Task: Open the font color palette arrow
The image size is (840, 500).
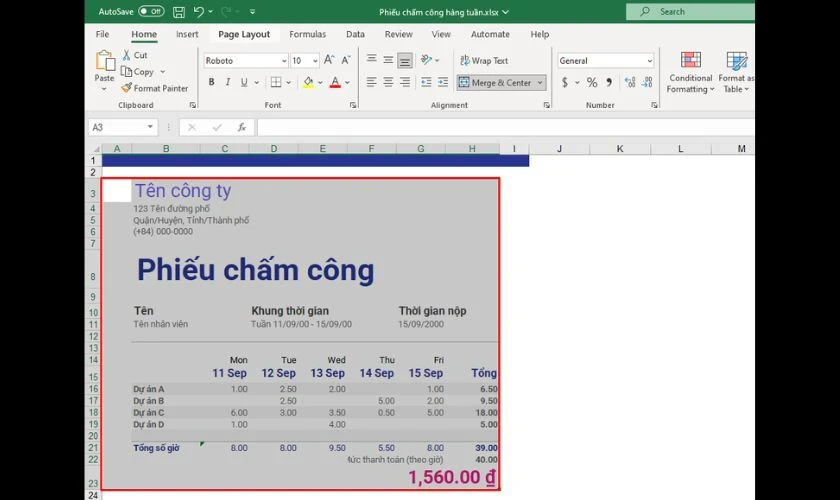Action: tap(347, 83)
